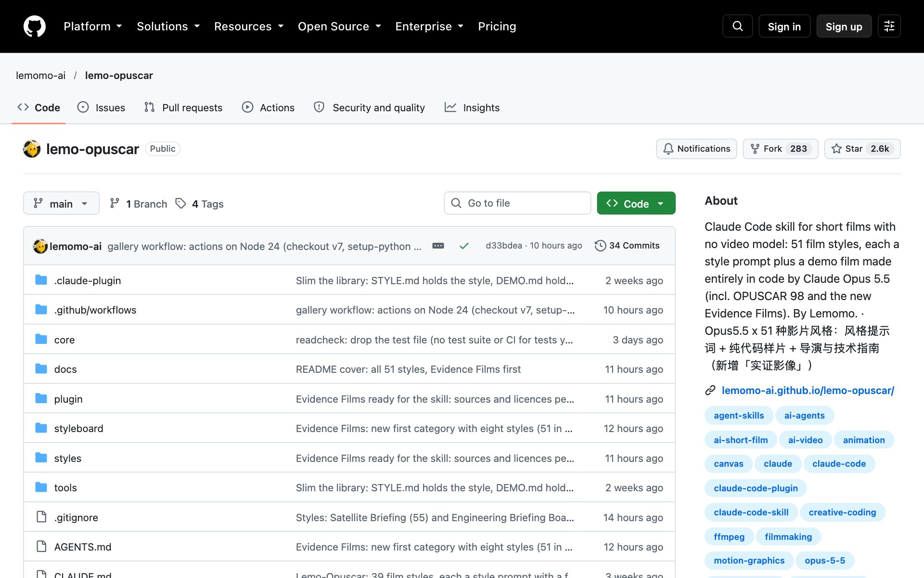This screenshot has width=924, height=578.
Task: Open the styleboard folder
Action: click(x=78, y=428)
